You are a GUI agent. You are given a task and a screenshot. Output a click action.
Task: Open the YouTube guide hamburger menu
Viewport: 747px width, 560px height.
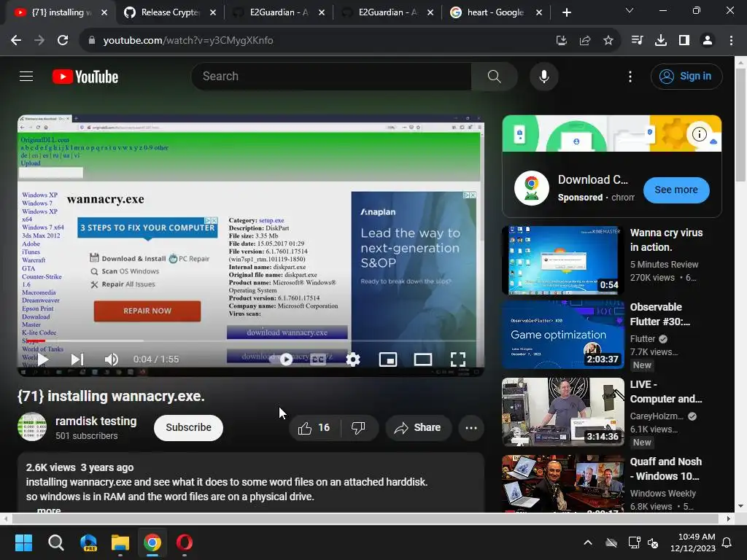[26, 76]
